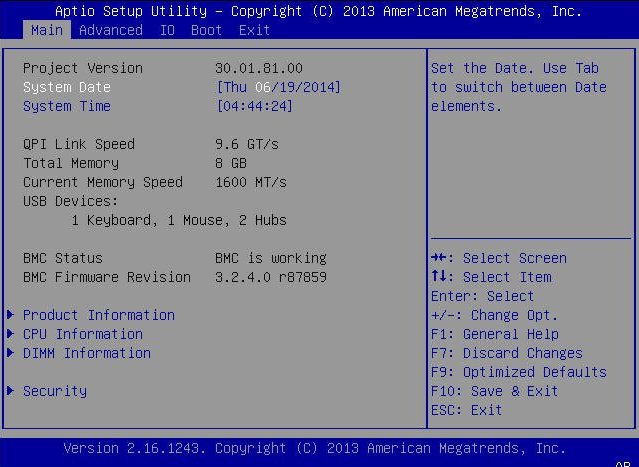Click the Set the Date help text
Image resolution: width=639 pixels, height=467 pixels.
click(x=519, y=87)
